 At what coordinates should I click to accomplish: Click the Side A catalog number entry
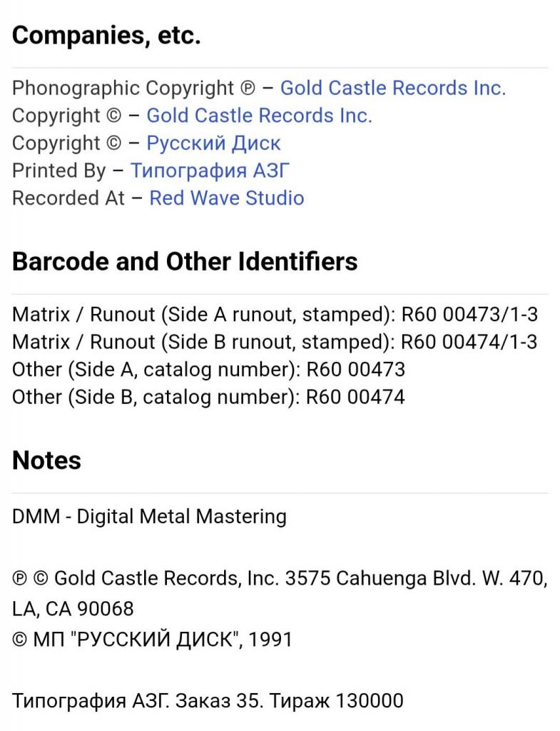coord(208,370)
